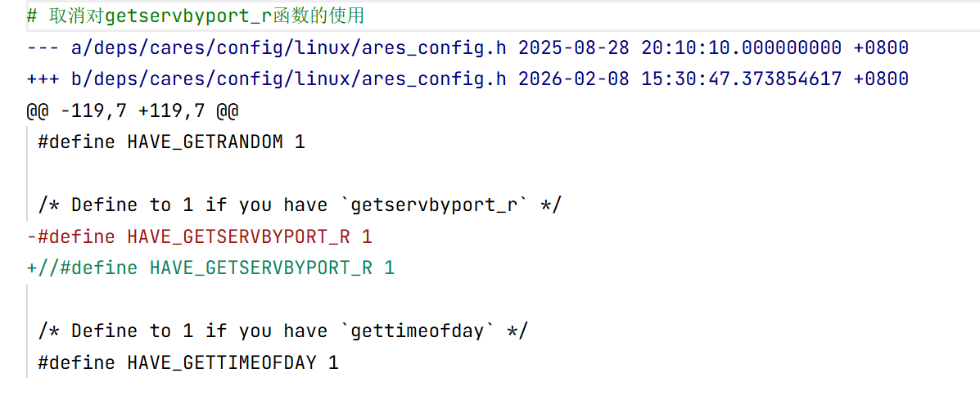
Task: Click the 20:10:10.000000000 timestamp
Action: pos(741,47)
